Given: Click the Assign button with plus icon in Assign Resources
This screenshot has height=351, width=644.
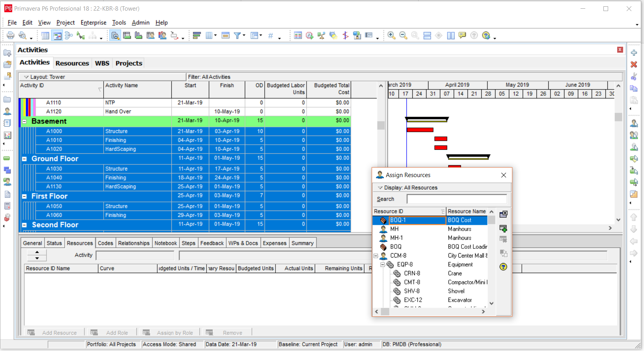Looking at the screenshot, I should click(503, 228).
